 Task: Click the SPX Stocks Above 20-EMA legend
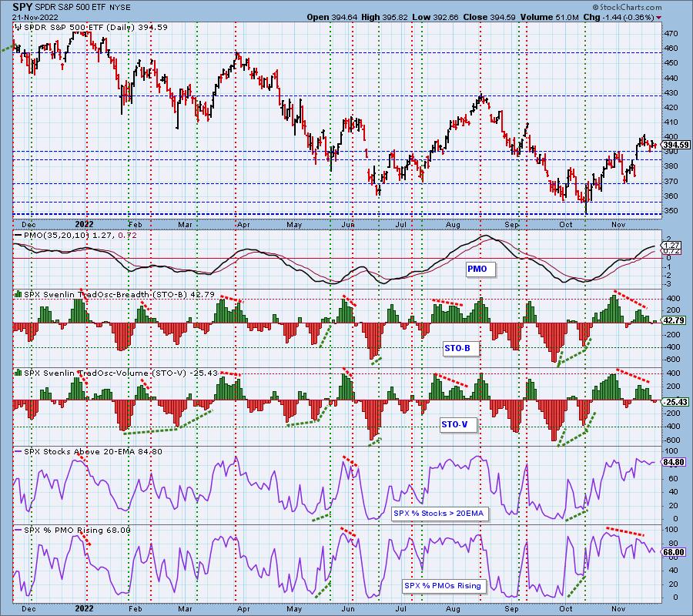93,452
